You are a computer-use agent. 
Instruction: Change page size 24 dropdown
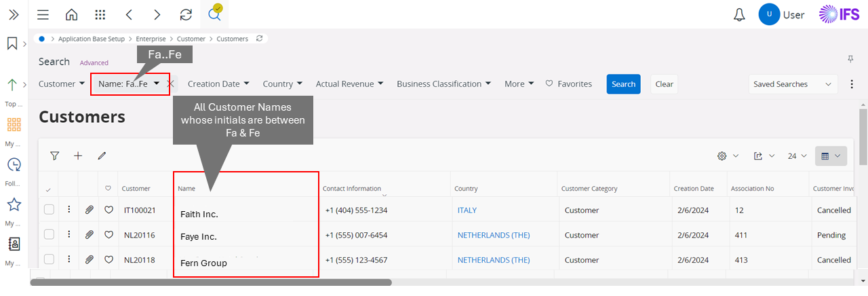coord(797,156)
